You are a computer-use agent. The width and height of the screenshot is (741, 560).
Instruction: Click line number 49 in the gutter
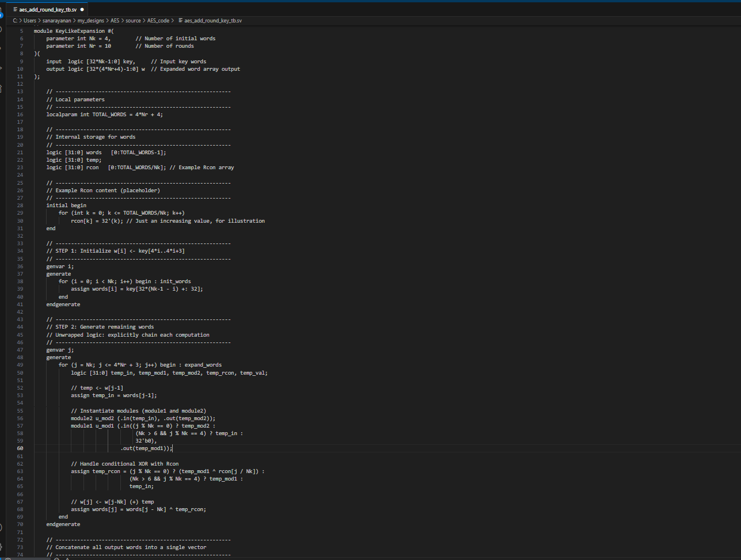click(20, 365)
